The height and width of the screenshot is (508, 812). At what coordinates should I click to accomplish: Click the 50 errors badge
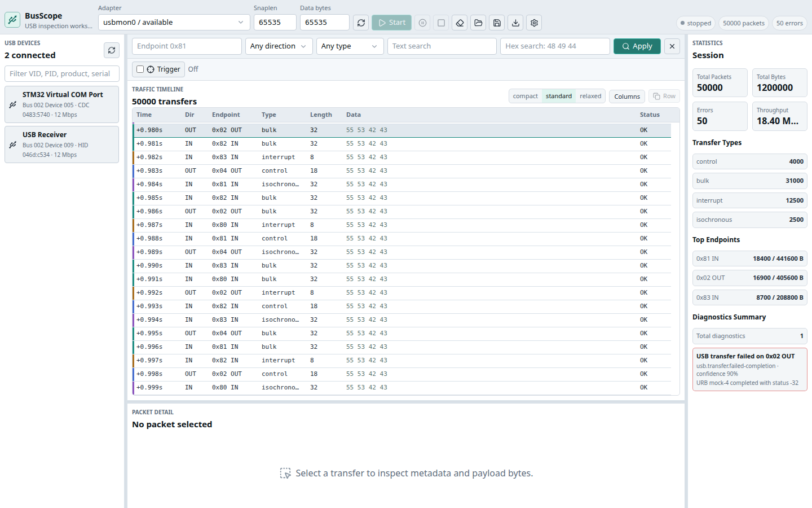pyautogui.click(x=789, y=23)
